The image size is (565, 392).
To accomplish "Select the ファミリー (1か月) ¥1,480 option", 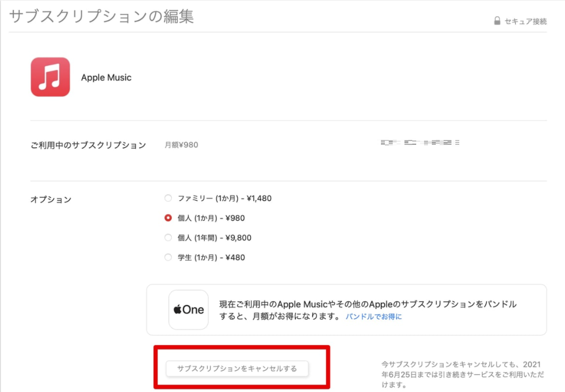I will pyautogui.click(x=168, y=198).
